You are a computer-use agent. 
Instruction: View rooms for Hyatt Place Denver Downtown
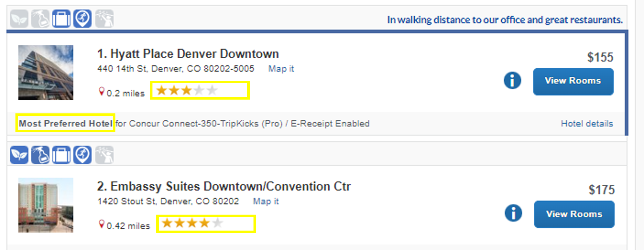click(573, 81)
